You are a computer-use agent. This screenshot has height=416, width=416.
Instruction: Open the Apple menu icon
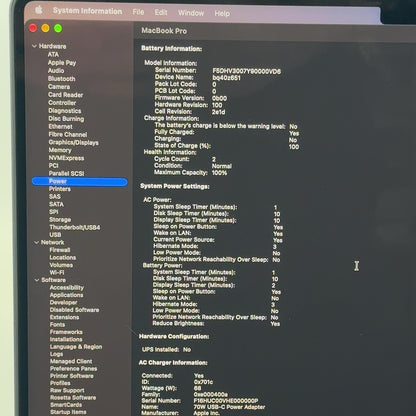[x=39, y=10]
